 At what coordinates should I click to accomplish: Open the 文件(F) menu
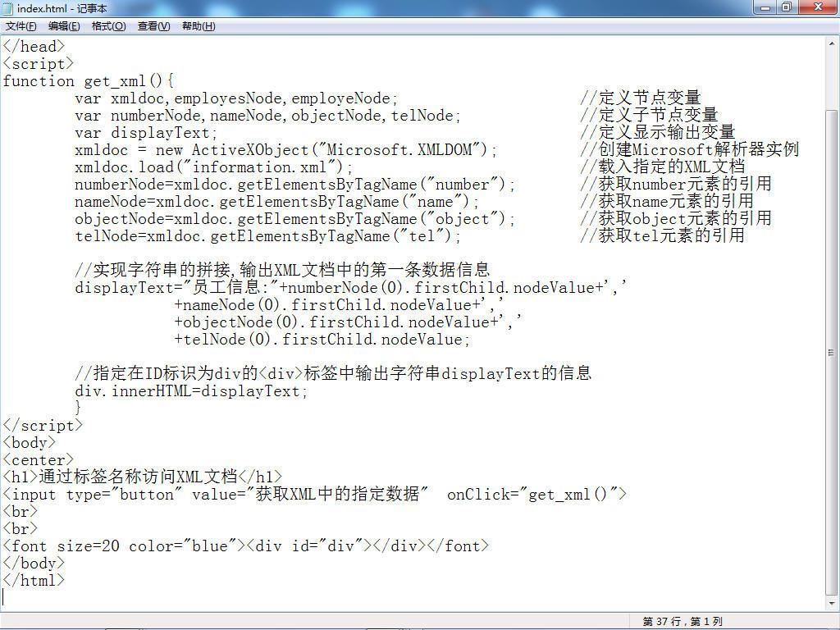point(21,26)
